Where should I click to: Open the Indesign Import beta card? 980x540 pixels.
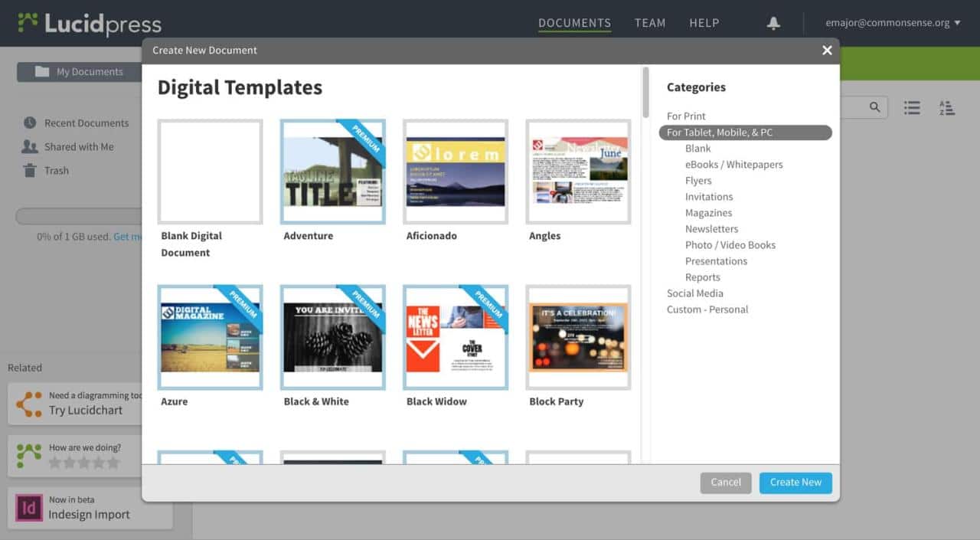pos(88,508)
